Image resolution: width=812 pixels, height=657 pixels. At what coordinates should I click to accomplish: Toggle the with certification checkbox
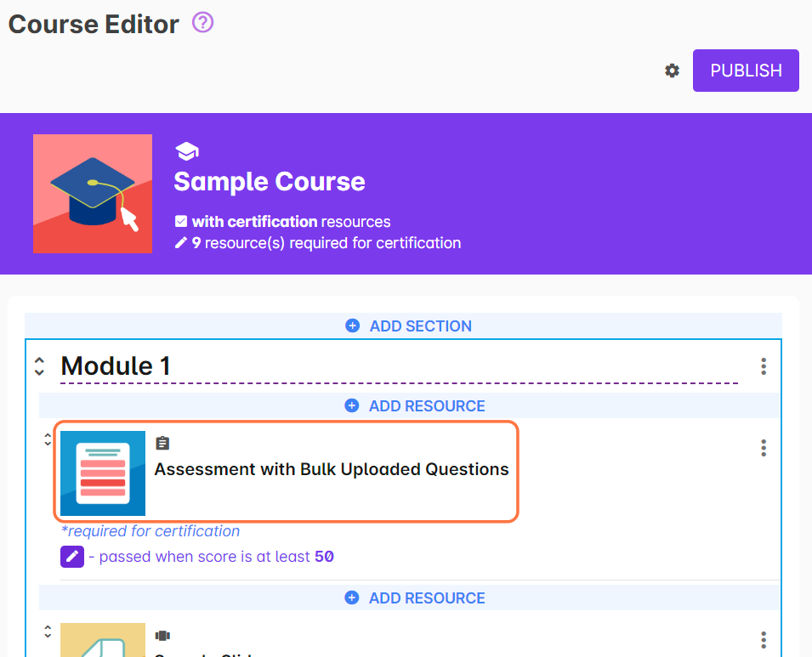180,222
